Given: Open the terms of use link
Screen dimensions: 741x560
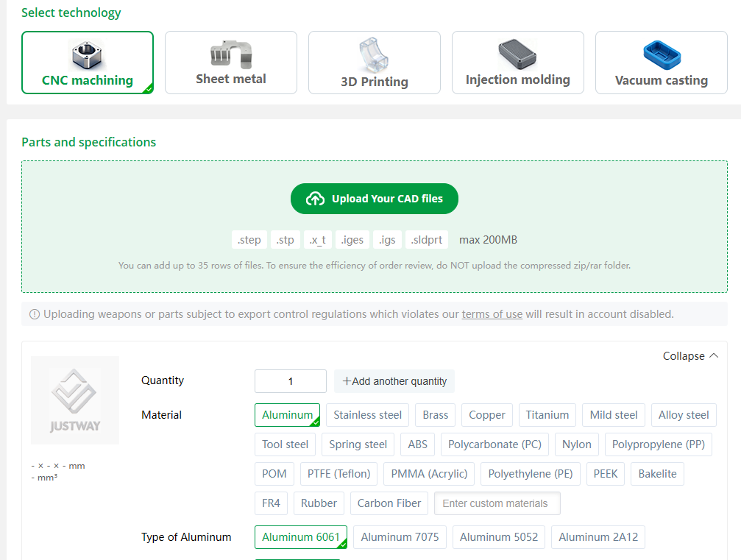Looking at the screenshot, I should point(492,314).
